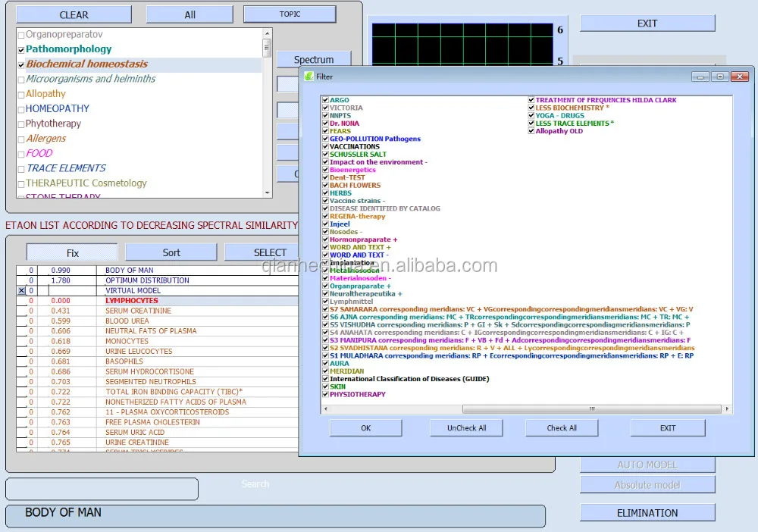The image size is (758, 532).
Task: Click the Filter horizontal scrollbar right arrow
Action: click(x=728, y=408)
